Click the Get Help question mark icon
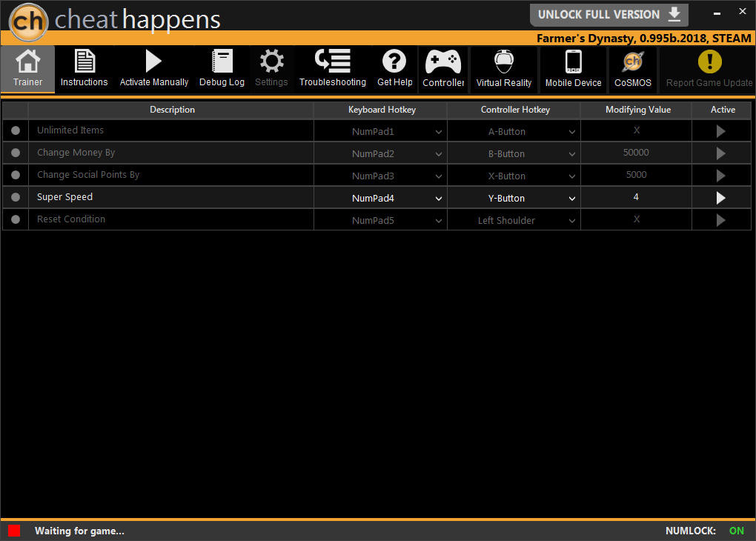This screenshot has width=756, height=541. tap(394, 62)
